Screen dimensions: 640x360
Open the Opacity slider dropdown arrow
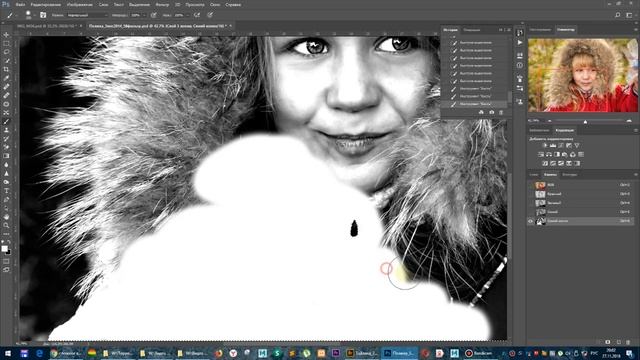143,15
